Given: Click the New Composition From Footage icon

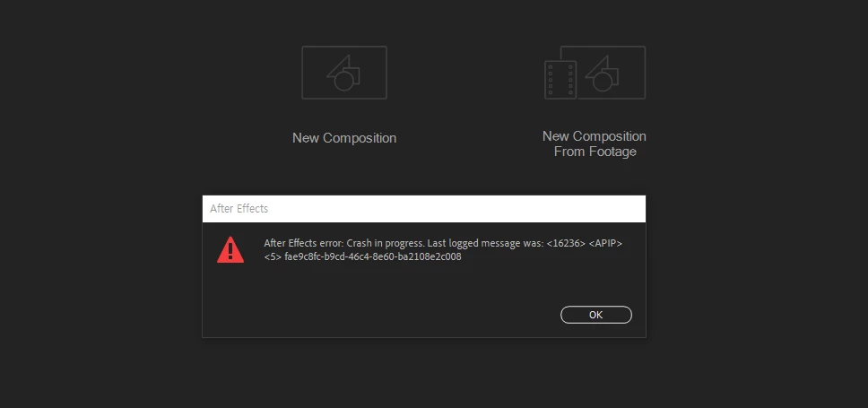Looking at the screenshot, I should click(x=595, y=73).
